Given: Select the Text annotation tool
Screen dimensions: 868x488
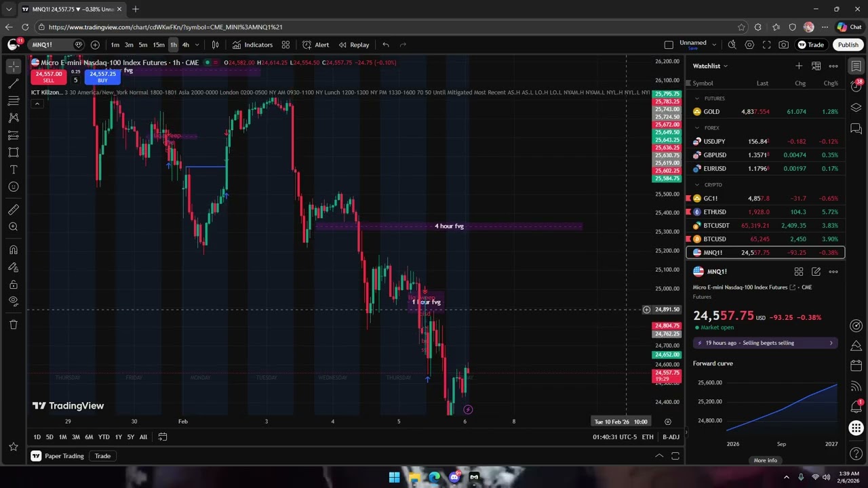Looking at the screenshot, I should point(14,169).
